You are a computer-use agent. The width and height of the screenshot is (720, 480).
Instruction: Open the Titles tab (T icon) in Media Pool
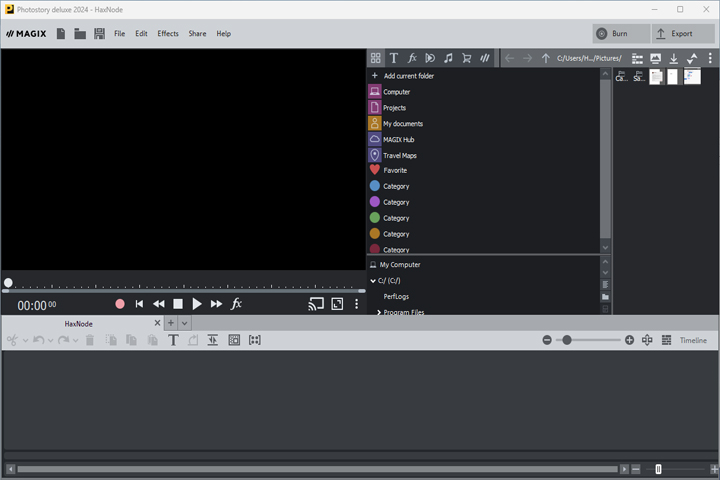394,58
